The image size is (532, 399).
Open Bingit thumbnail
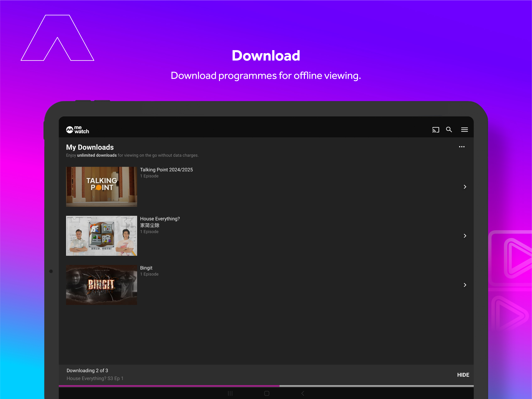[102, 285]
